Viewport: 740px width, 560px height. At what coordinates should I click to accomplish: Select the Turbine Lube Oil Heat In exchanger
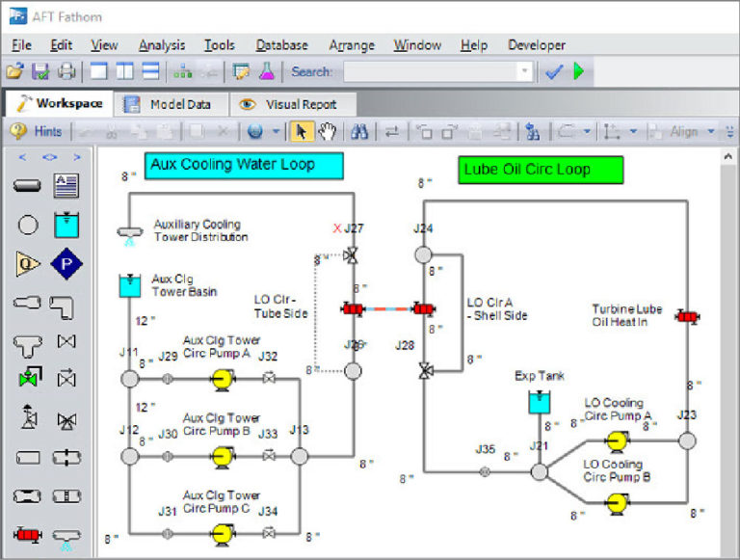[x=688, y=316]
